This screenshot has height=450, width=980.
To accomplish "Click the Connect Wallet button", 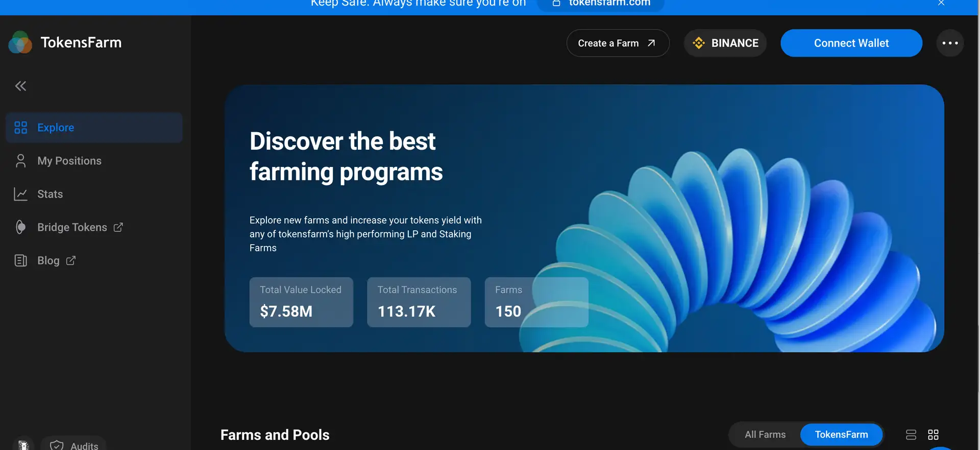I will click(851, 43).
